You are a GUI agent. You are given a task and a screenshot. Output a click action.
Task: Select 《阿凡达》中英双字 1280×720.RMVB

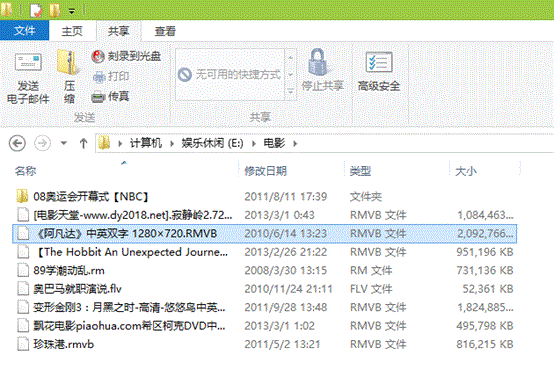(x=125, y=233)
